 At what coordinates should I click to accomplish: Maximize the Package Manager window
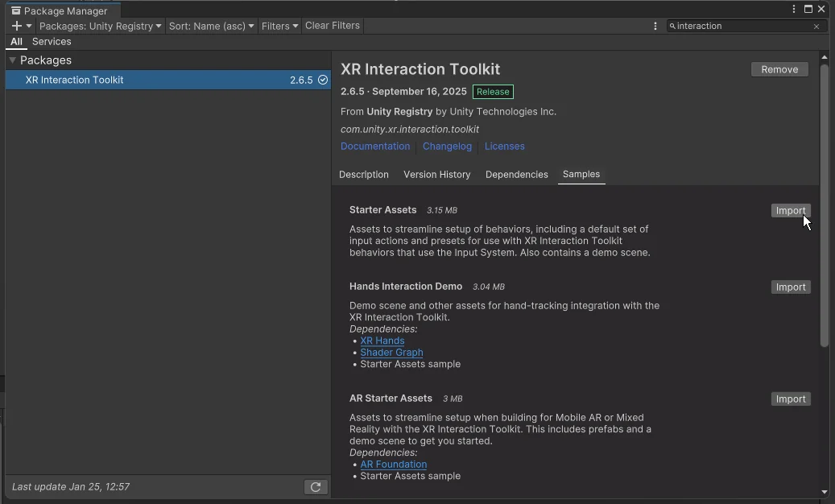click(808, 9)
